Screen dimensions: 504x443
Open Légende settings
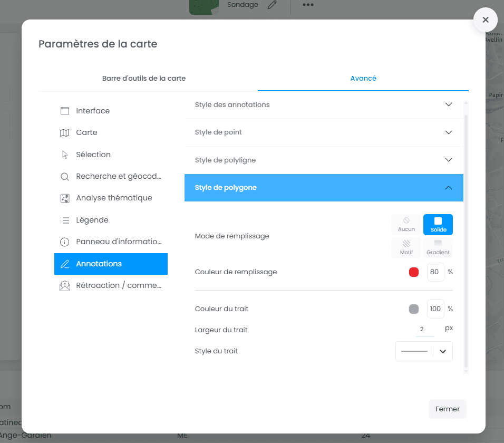click(x=111, y=220)
